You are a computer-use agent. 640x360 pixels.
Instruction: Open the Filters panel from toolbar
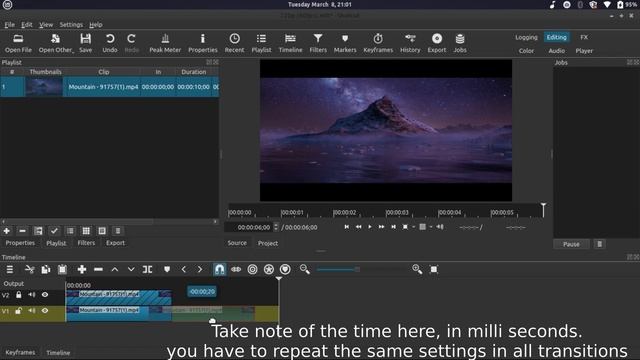tap(318, 43)
